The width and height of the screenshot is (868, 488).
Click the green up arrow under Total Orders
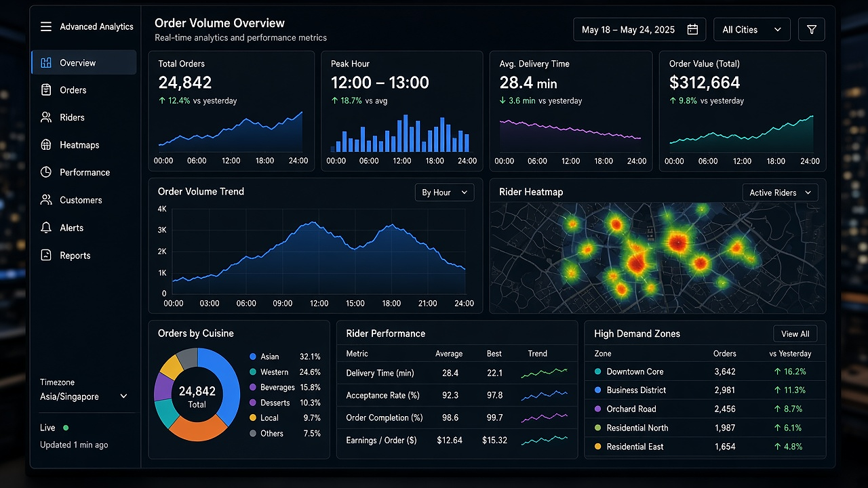[162, 101]
